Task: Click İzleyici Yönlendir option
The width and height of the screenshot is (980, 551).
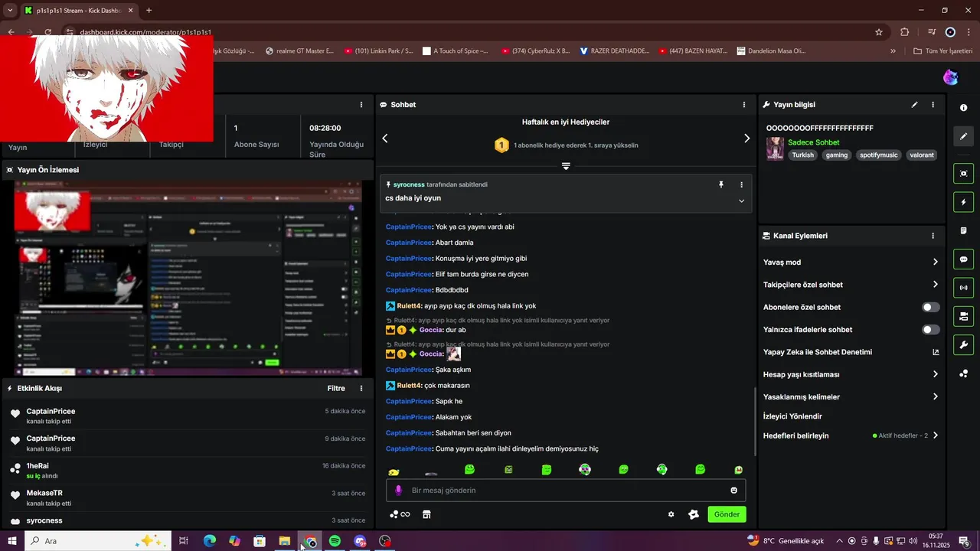Action: [x=792, y=416]
